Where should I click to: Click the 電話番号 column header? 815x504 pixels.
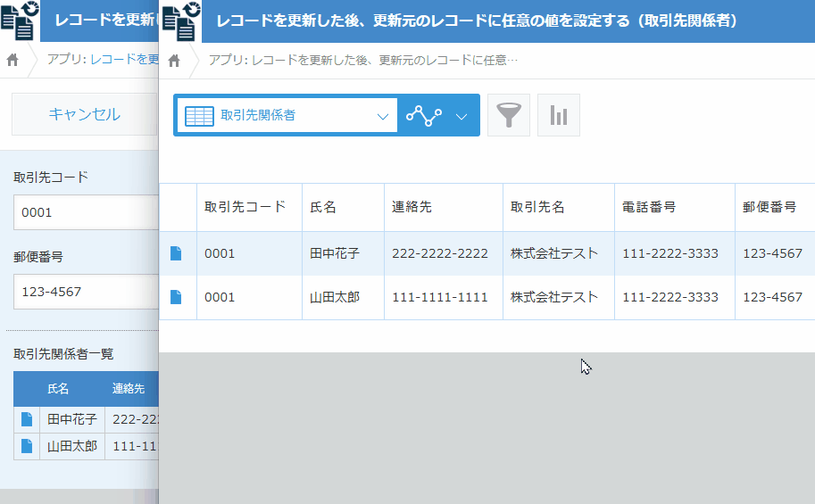coord(649,207)
